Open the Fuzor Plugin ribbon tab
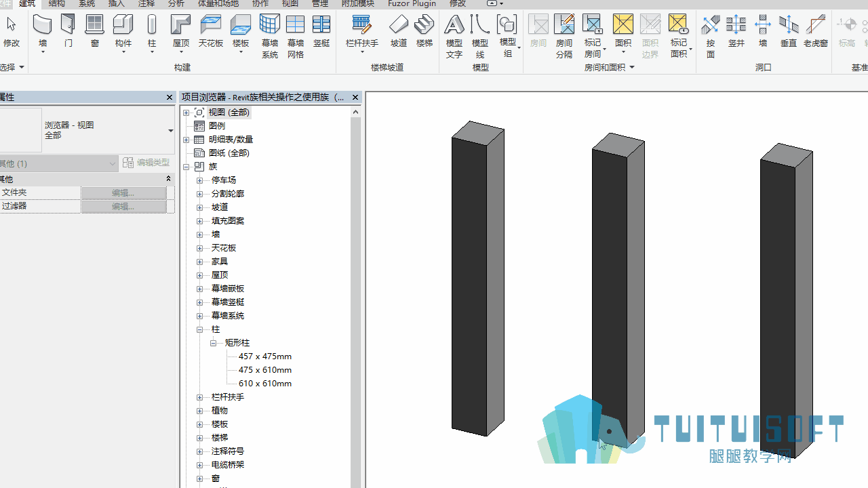This screenshot has height=488, width=868. point(412,3)
